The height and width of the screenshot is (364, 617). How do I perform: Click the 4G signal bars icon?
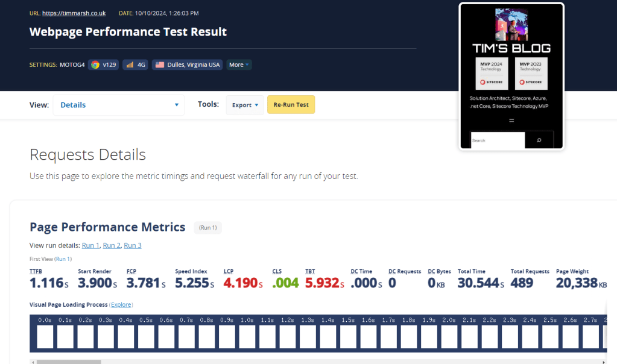point(130,65)
